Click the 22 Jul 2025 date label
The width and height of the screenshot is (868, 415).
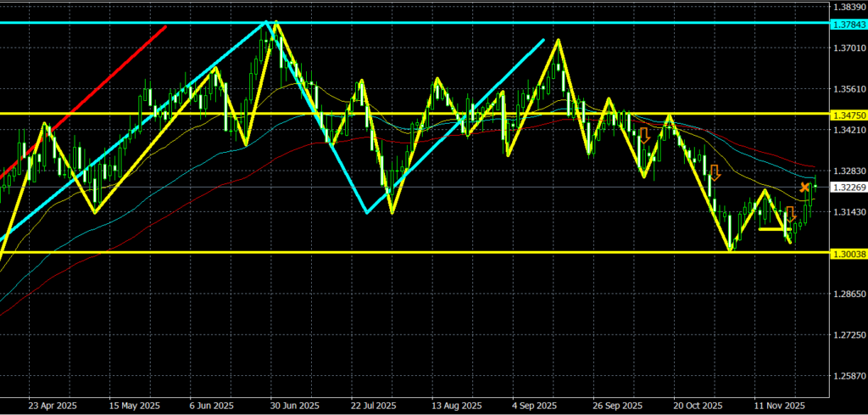[x=374, y=406]
